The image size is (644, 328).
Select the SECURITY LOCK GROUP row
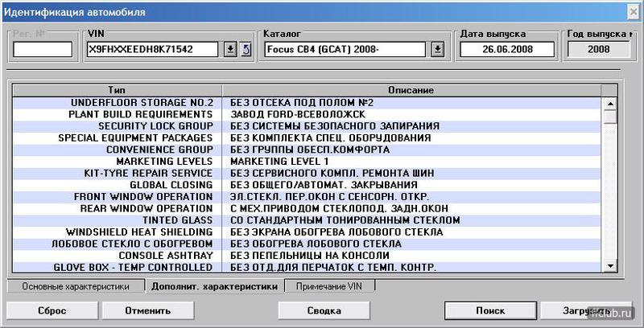307,126
